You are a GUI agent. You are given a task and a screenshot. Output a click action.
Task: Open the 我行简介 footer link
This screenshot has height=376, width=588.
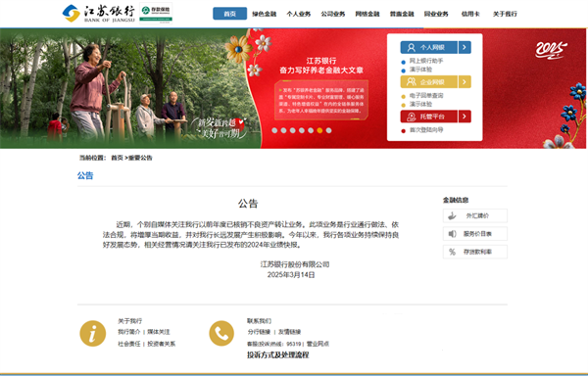[x=129, y=332]
